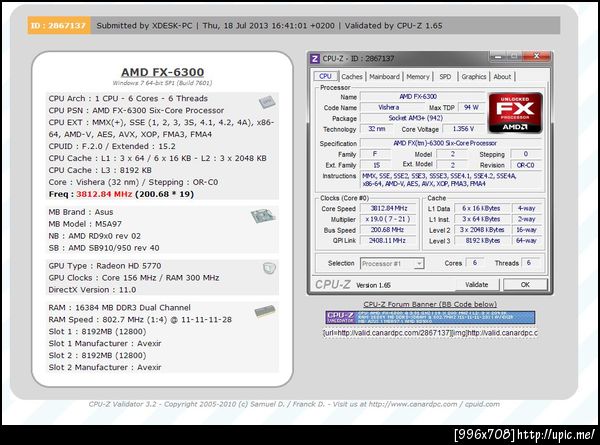This screenshot has height=445, width=600.
Task: Click the CPU chip icon beside CPU Arch
Action: coord(267,101)
